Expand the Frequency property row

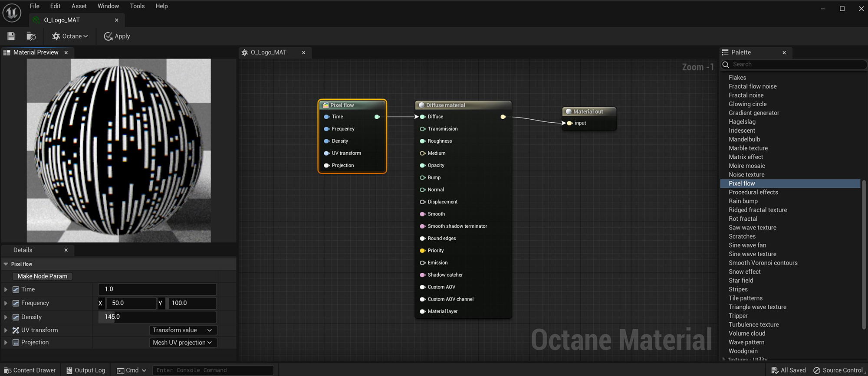(x=6, y=303)
